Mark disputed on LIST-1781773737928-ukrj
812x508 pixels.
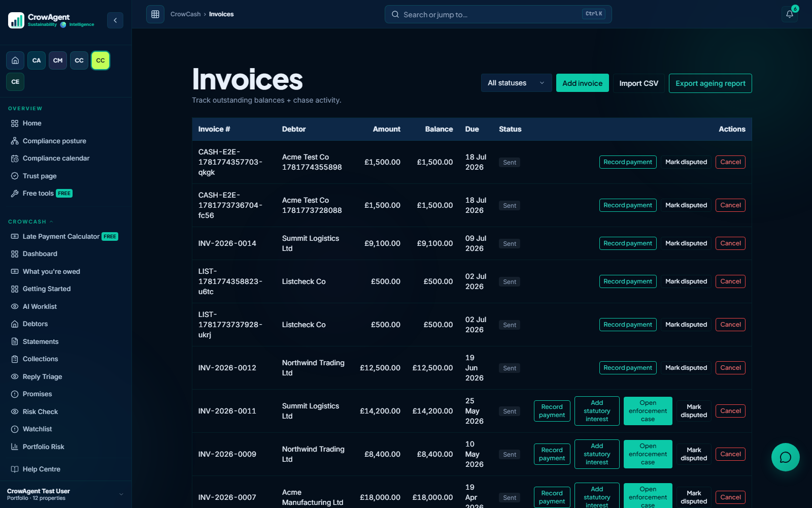(x=686, y=325)
